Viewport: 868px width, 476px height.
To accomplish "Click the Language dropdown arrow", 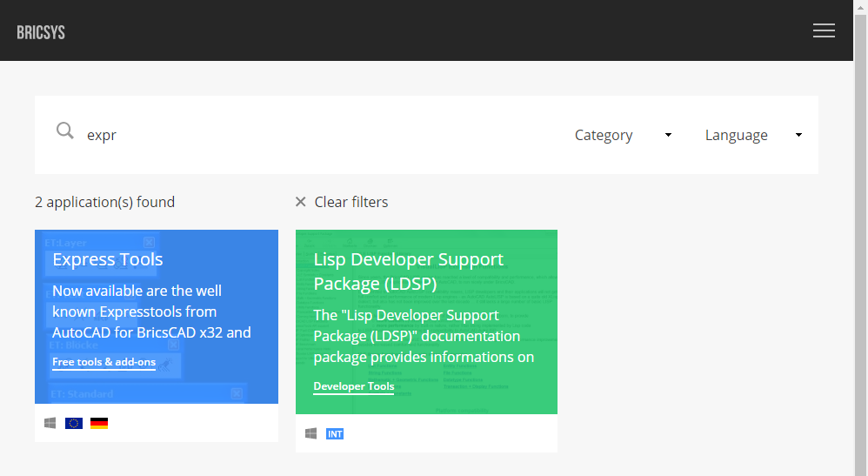I will point(798,135).
